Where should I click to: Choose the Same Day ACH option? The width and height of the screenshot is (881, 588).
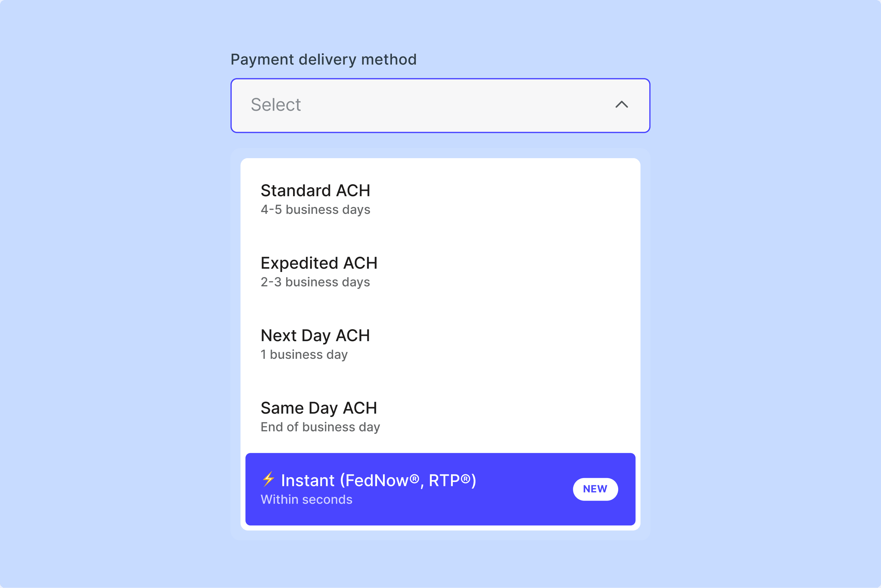pos(319,408)
